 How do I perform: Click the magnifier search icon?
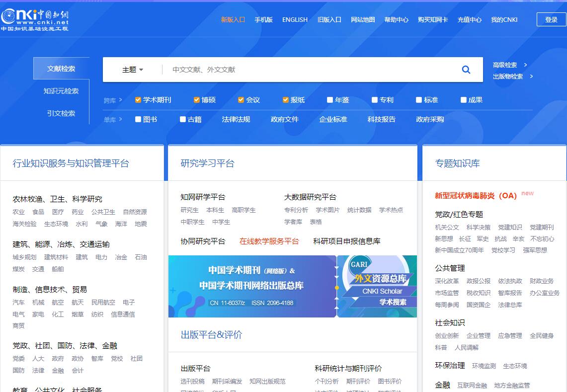click(466, 70)
